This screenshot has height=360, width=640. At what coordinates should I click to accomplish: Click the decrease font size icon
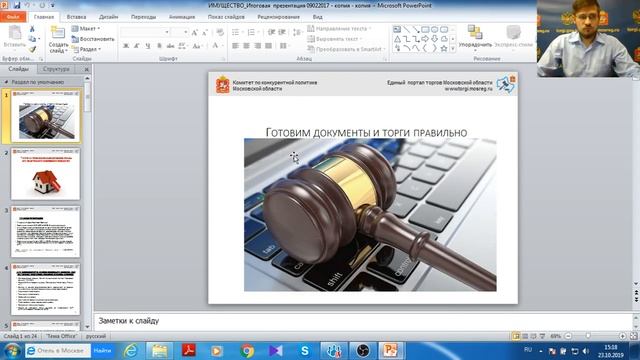coord(204,32)
